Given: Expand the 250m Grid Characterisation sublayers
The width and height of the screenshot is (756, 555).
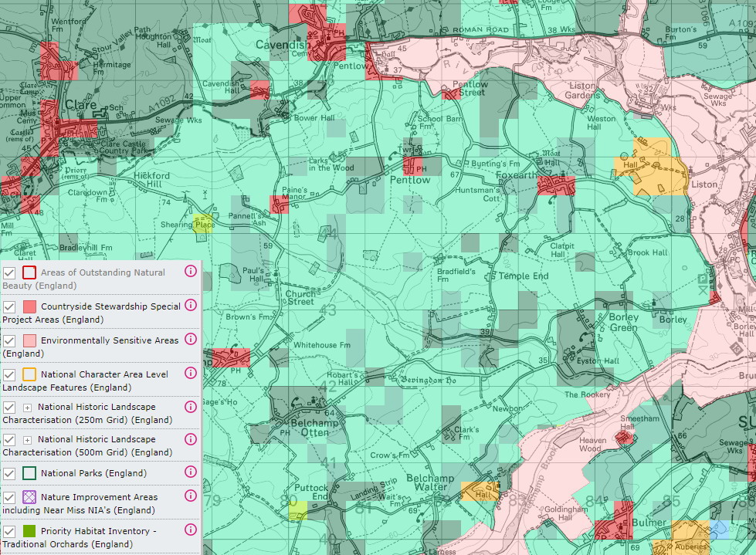Looking at the screenshot, I should pos(28,408).
